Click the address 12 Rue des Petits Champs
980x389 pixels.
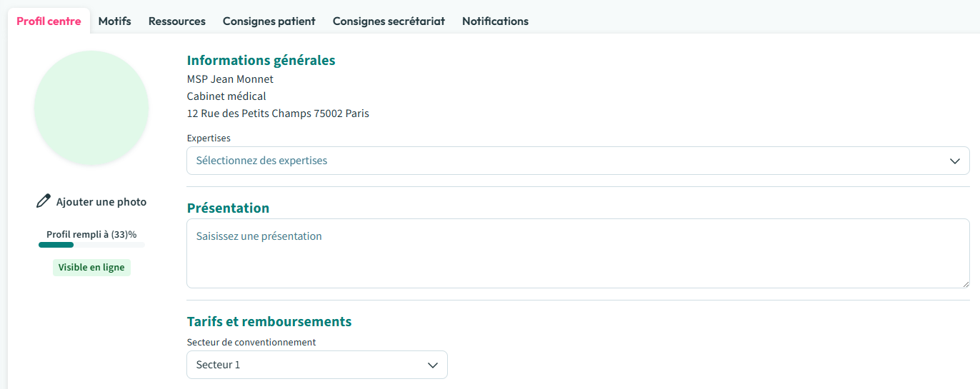point(278,113)
